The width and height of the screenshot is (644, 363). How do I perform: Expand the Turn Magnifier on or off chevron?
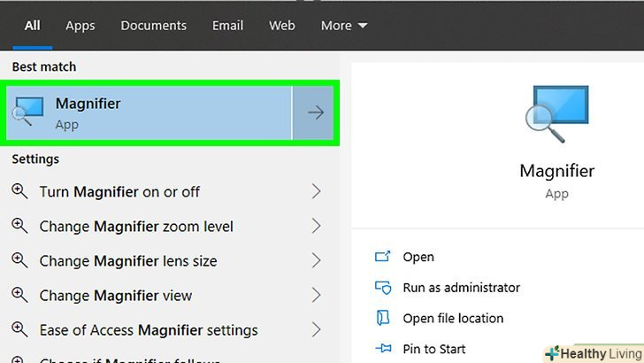tap(316, 191)
